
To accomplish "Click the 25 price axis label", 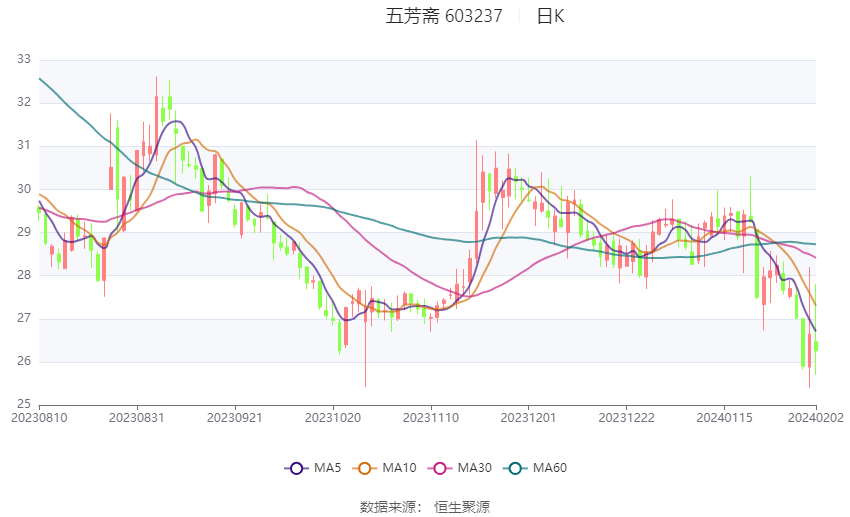I will 24,404.
